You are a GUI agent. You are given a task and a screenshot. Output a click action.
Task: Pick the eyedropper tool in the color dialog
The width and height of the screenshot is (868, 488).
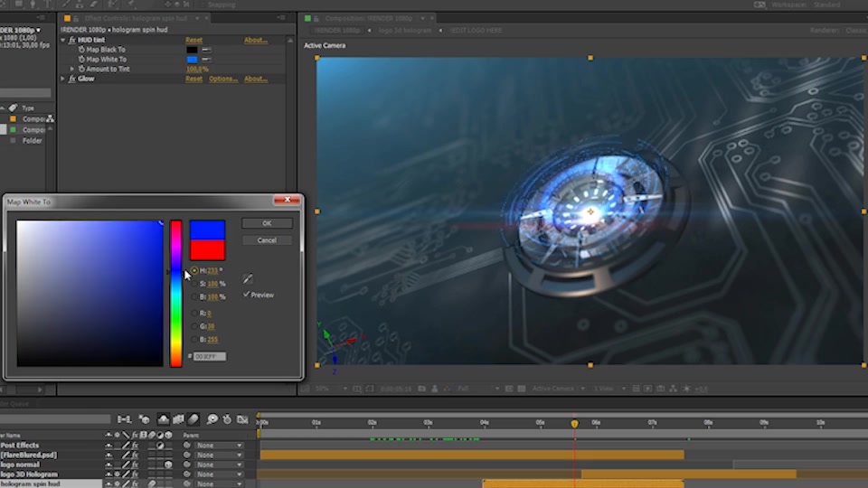tap(248, 279)
